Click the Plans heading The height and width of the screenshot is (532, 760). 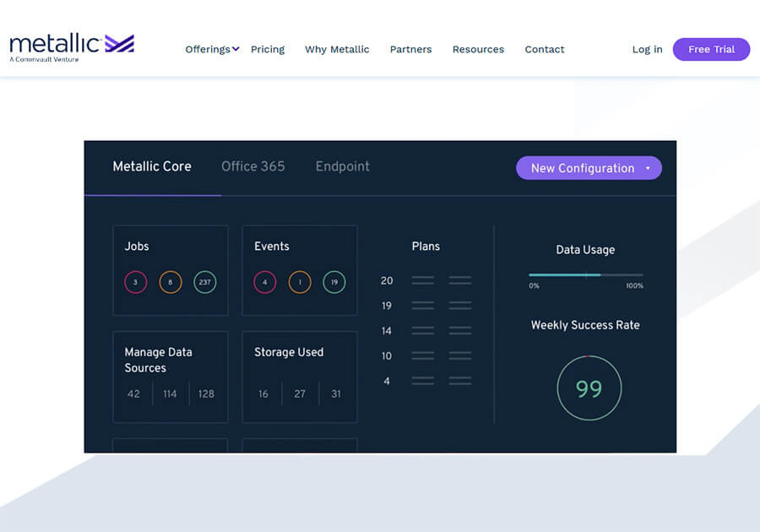click(x=426, y=246)
